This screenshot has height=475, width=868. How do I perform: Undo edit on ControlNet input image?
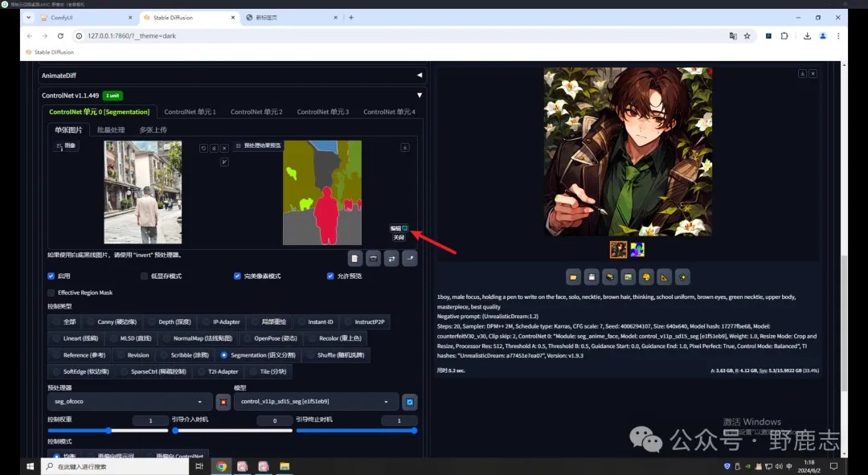pyautogui.click(x=203, y=149)
